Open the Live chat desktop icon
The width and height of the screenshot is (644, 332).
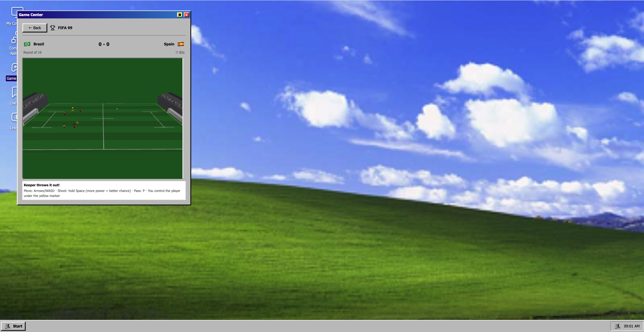tap(13, 96)
